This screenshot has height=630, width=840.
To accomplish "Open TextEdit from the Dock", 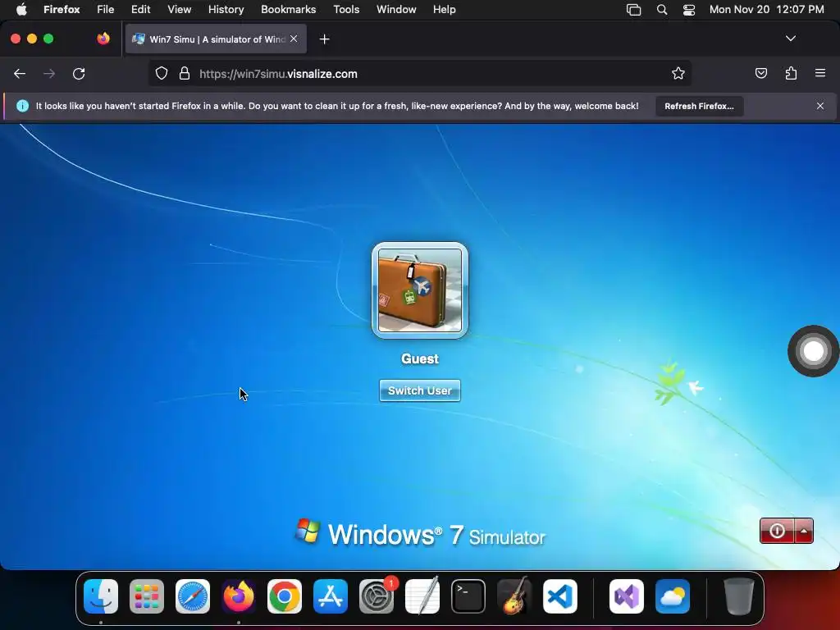I will point(422,596).
